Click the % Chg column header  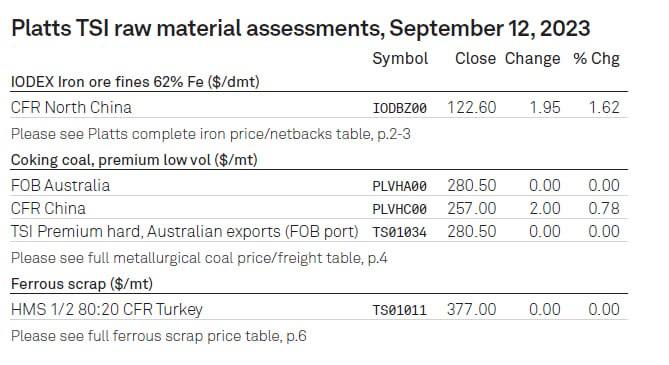596,59
